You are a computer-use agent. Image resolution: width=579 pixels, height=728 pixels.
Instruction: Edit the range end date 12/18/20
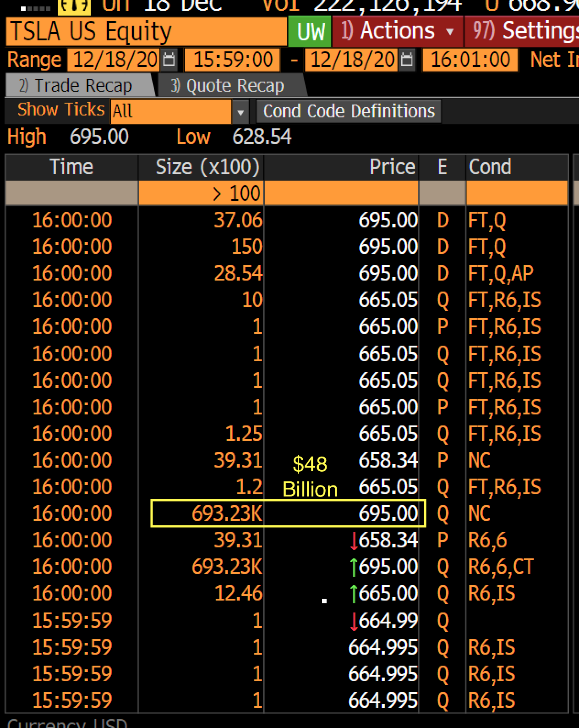(x=352, y=60)
